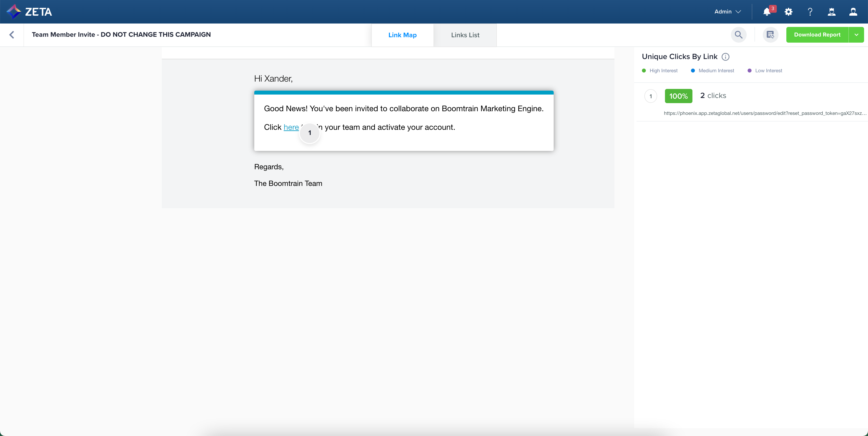Click the scheduled report icon

pos(770,35)
